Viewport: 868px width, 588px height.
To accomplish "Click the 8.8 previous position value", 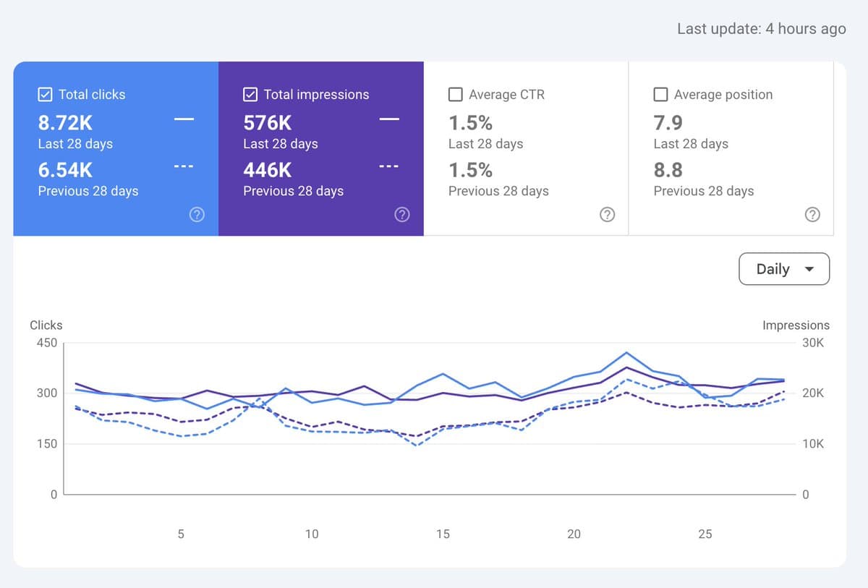I will click(x=668, y=170).
